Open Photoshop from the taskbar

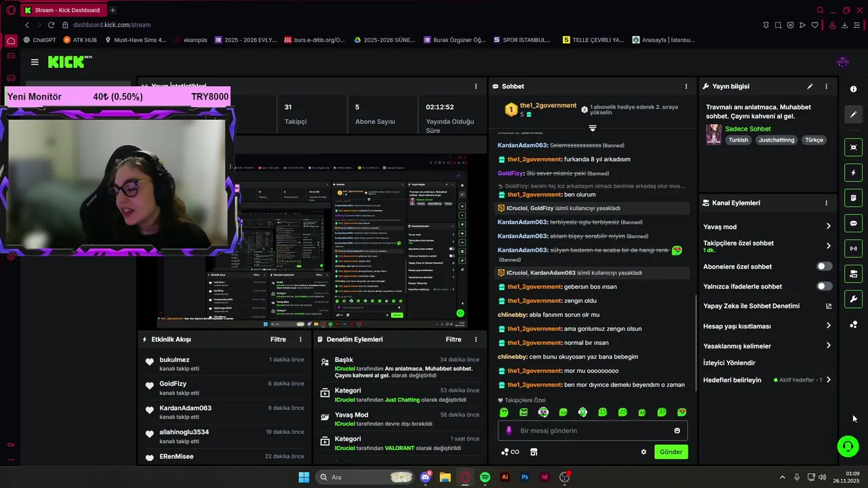[525, 477]
